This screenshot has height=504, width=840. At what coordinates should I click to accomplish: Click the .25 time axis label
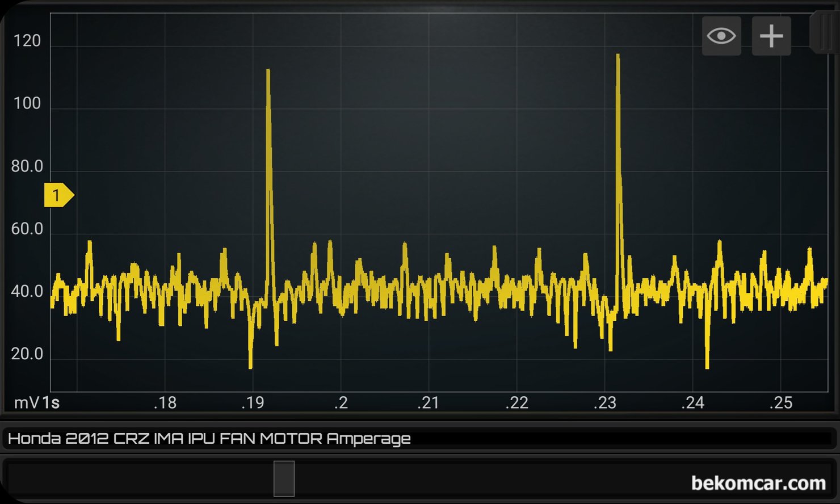click(x=780, y=403)
